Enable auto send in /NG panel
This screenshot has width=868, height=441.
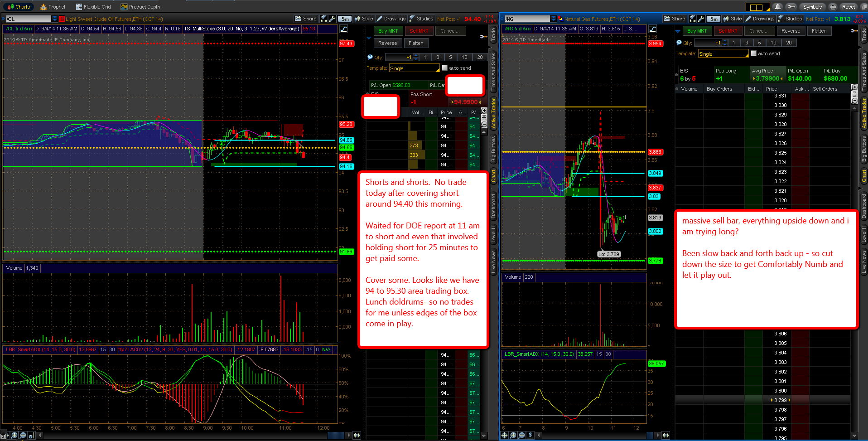click(x=753, y=53)
